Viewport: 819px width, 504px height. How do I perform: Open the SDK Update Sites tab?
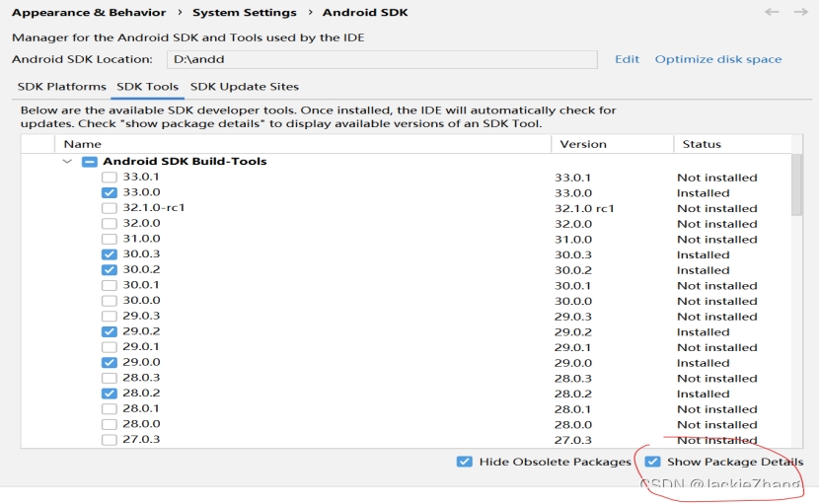pyautogui.click(x=245, y=87)
